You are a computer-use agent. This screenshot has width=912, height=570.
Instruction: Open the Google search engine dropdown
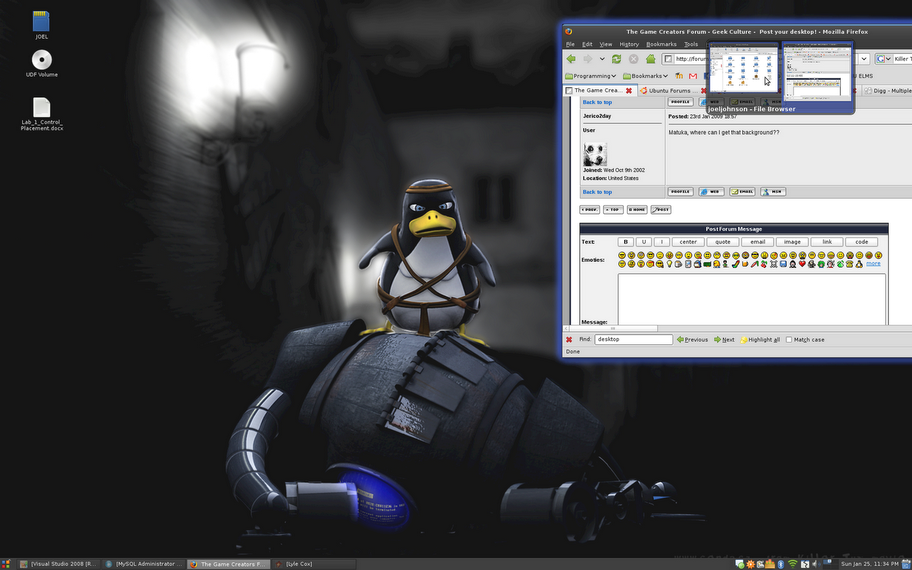pyautogui.click(x=884, y=59)
